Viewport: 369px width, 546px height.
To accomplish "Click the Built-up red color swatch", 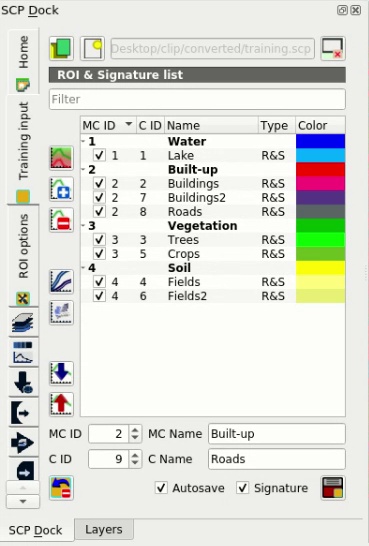I will tap(320, 170).
